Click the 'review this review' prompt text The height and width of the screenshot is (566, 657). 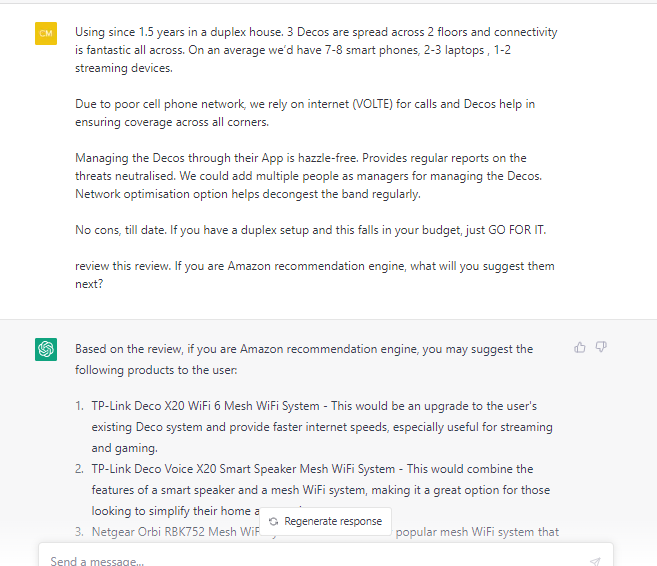[x=314, y=275]
